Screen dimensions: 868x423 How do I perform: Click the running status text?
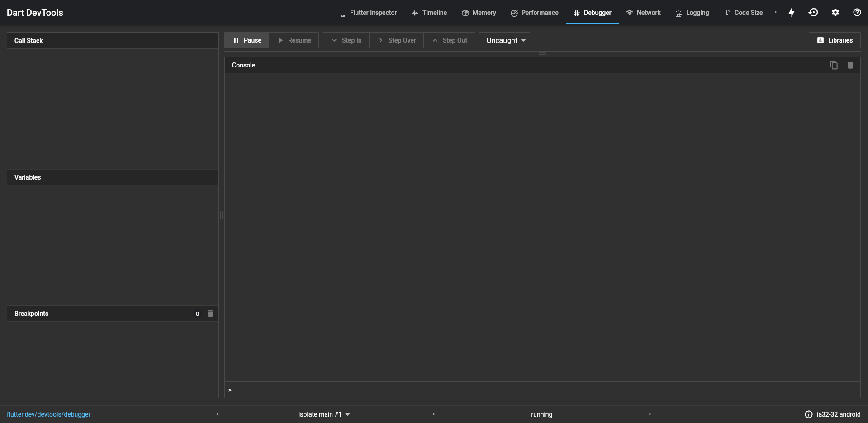[541, 414]
